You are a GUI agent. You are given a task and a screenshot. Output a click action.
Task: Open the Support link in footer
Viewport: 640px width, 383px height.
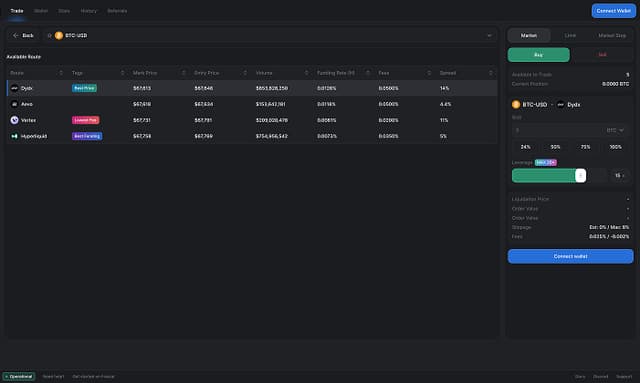[x=624, y=376]
